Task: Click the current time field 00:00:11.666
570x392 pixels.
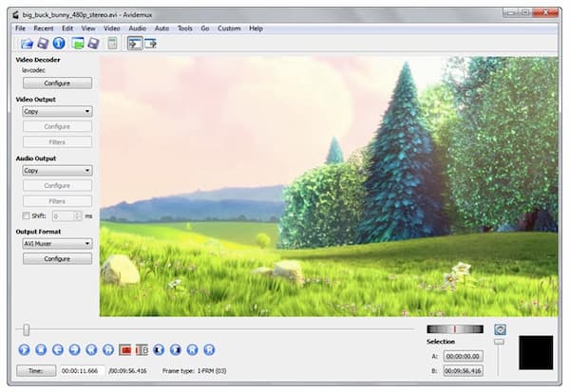Action: (82, 371)
